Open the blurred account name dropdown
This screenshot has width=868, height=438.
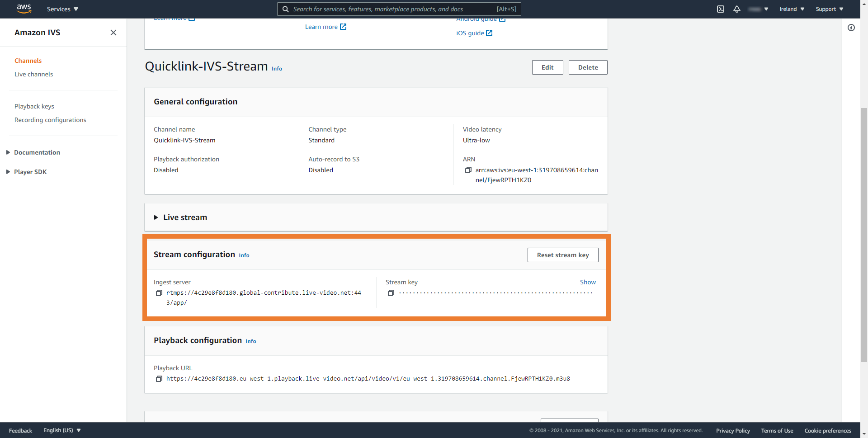coord(758,9)
